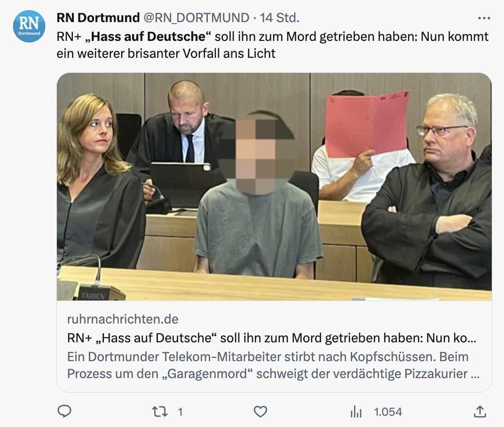The height and width of the screenshot is (427, 504).
Task: Click the share upload arrow icon
Action: click(x=480, y=411)
